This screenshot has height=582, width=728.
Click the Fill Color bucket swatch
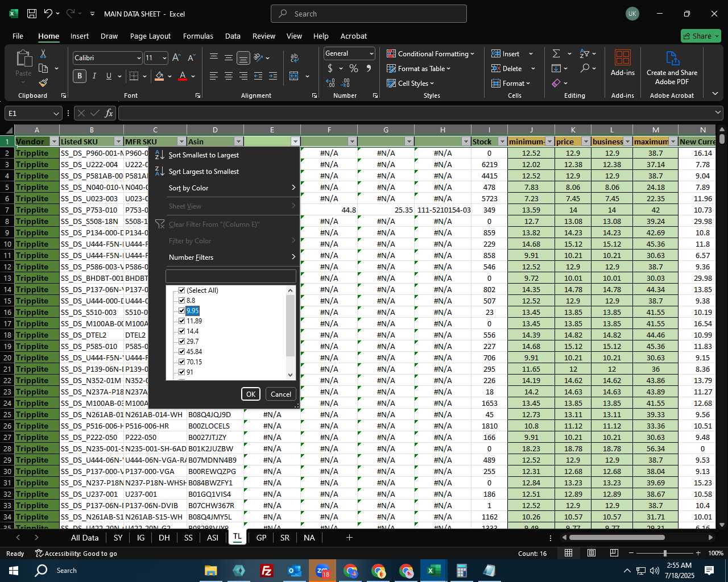(159, 76)
